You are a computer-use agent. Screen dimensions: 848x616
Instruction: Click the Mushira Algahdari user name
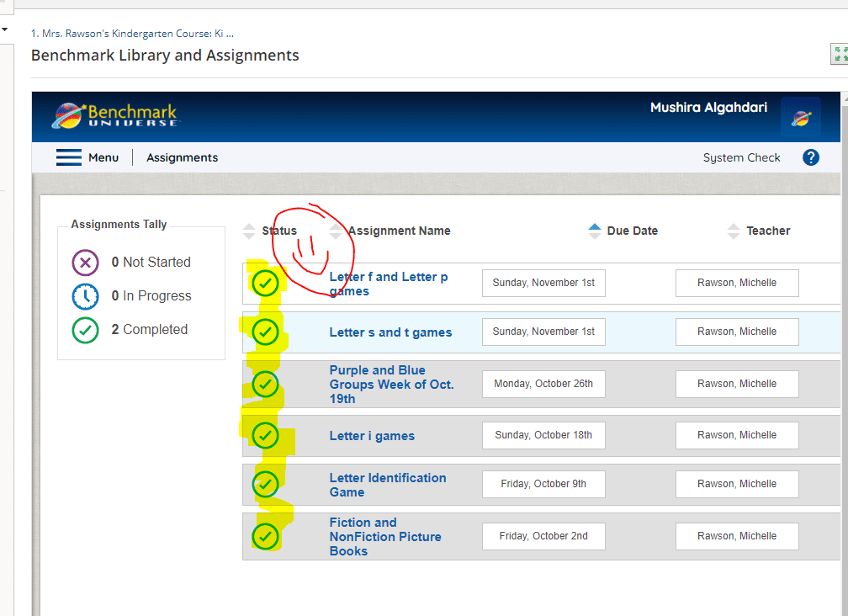(x=708, y=107)
